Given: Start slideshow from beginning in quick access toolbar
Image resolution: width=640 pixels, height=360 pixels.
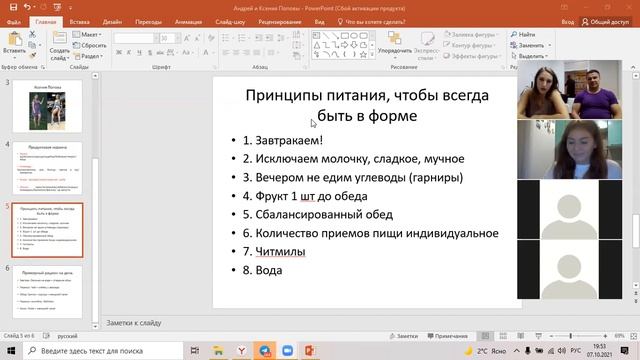Looking at the screenshot, I should [x=57, y=7].
